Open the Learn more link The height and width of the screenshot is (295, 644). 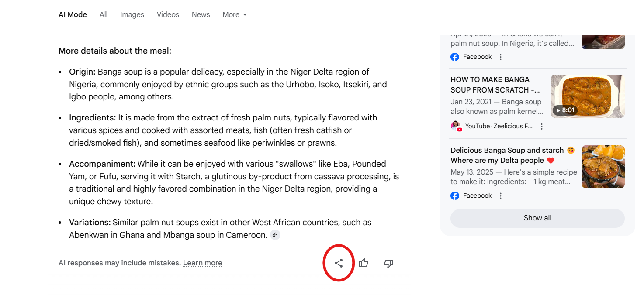pyautogui.click(x=202, y=263)
